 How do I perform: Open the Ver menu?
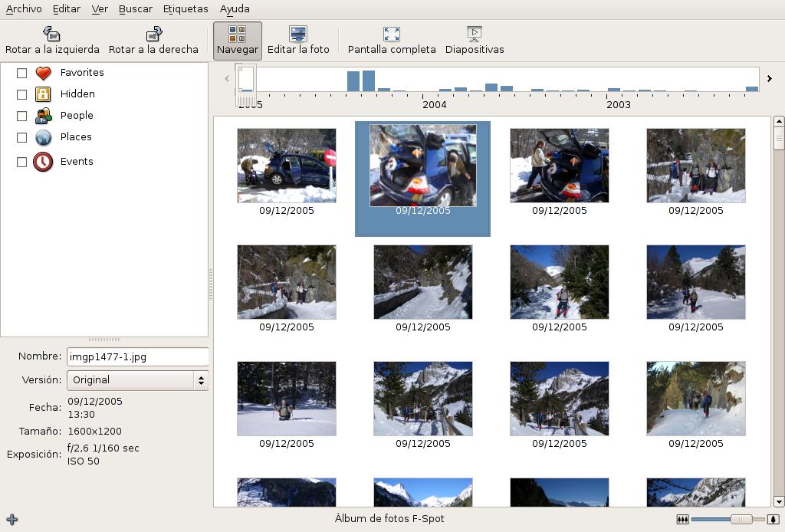(x=100, y=9)
